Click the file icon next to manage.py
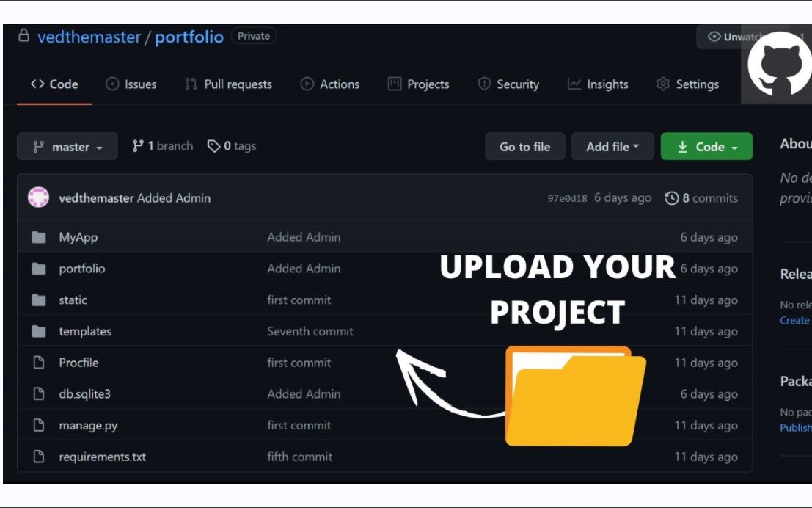 (x=39, y=425)
